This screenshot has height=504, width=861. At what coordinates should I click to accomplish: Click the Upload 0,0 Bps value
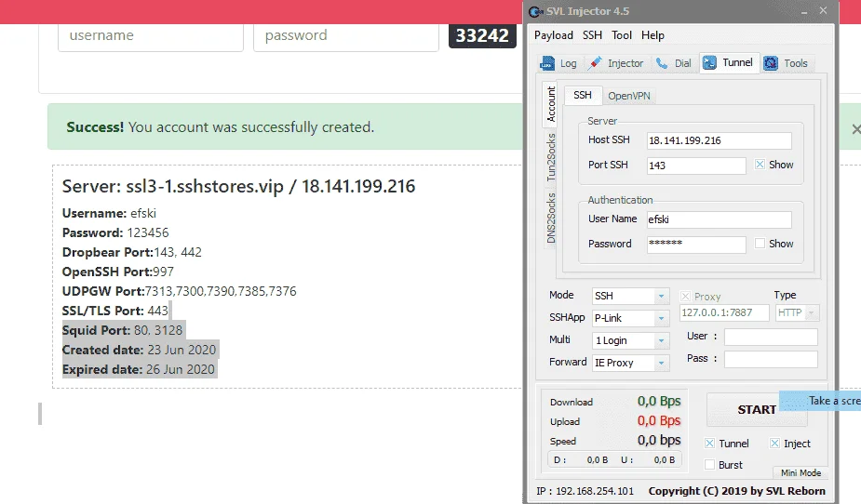tap(659, 420)
